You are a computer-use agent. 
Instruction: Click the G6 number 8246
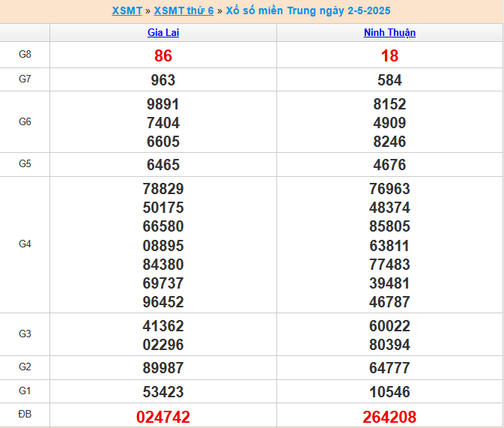click(389, 142)
